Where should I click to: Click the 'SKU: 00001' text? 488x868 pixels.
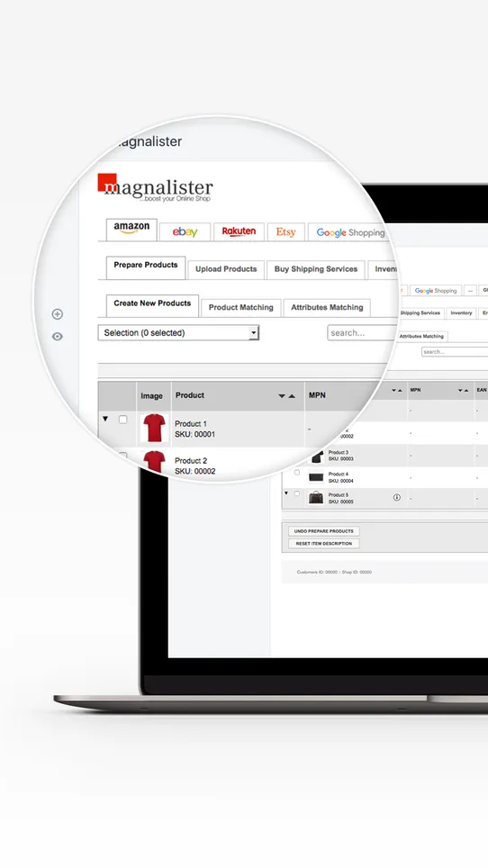(x=194, y=435)
